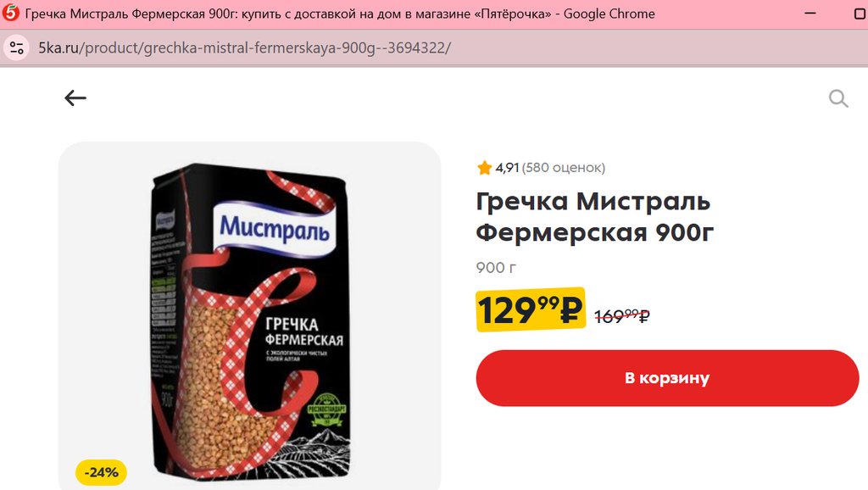Image resolution: width=868 pixels, height=490 pixels.
Task: Click the -24% discount badge
Action: coord(102,472)
